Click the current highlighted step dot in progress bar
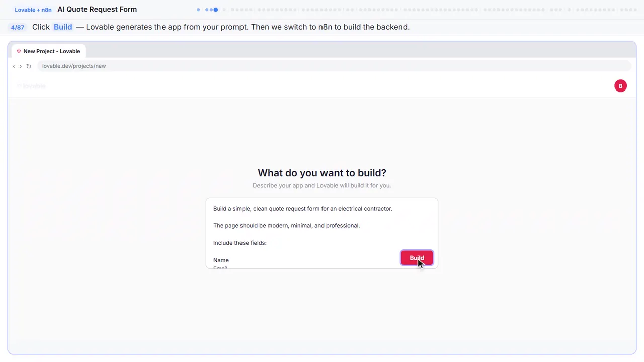Image resolution: width=644 pixels, height=362 pixels. (215, 10)
